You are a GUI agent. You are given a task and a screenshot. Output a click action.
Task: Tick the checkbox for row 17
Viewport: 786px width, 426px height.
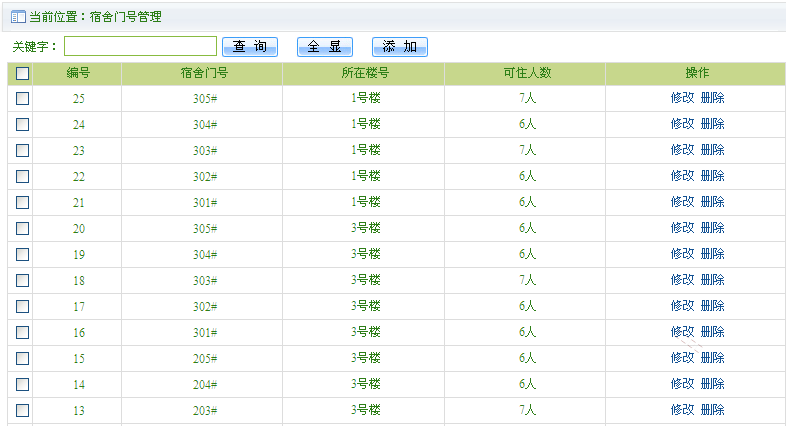point(23,306)
